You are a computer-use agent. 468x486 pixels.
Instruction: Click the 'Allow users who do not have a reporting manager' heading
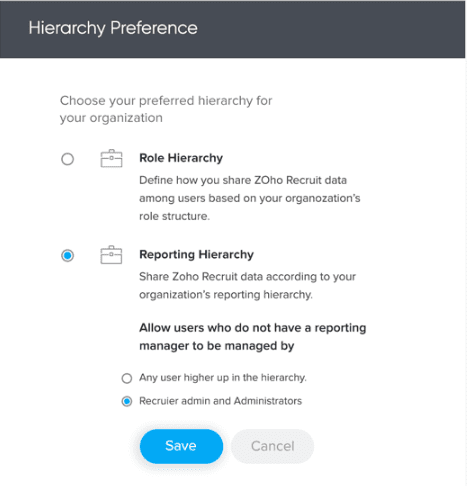click(253, 337)
